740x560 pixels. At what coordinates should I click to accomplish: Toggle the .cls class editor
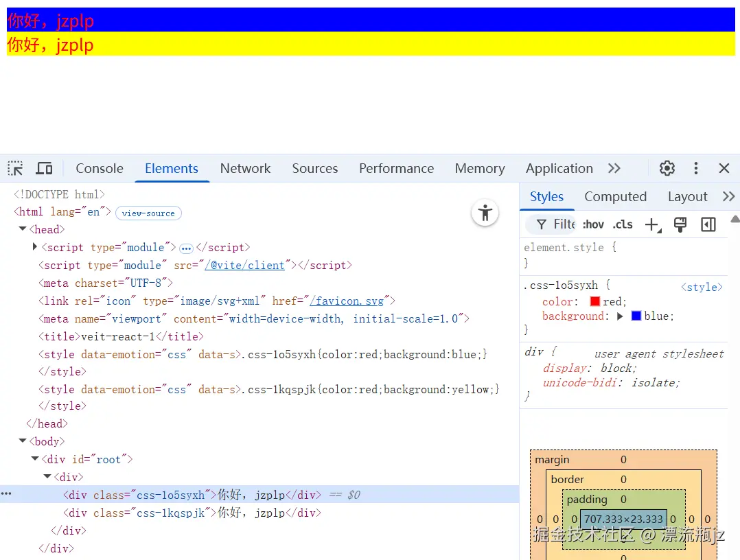click(623, 224)
